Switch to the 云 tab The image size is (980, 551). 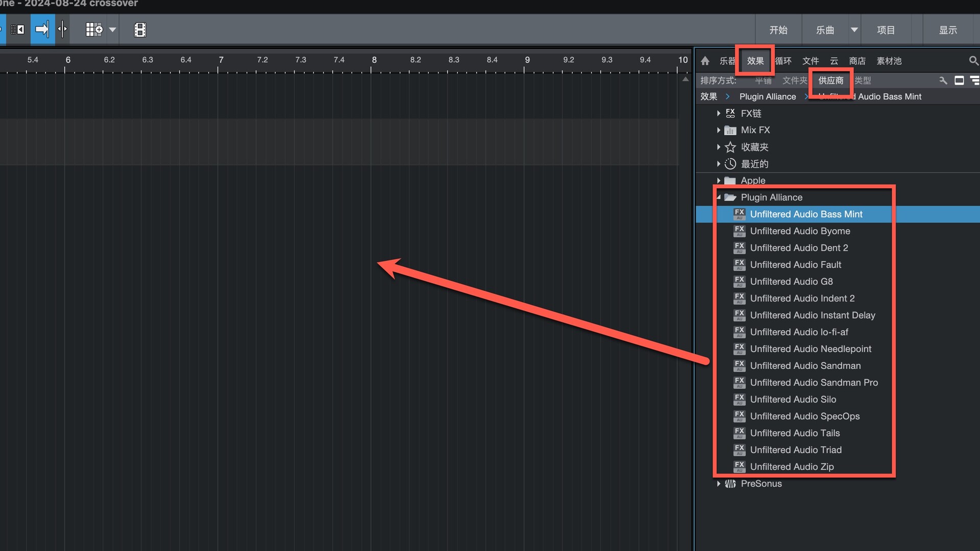click(x=834, y=61)
